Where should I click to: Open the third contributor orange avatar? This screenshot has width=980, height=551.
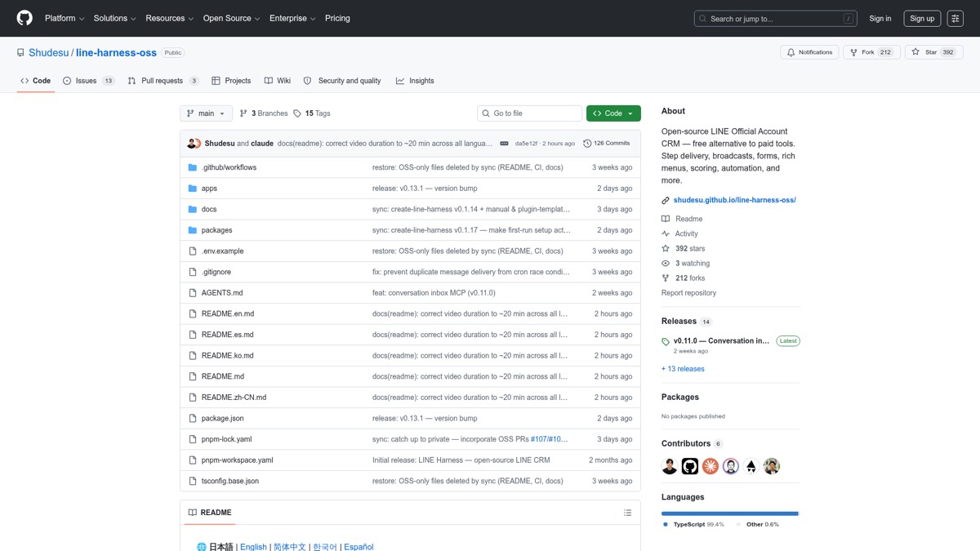(710, 466)
